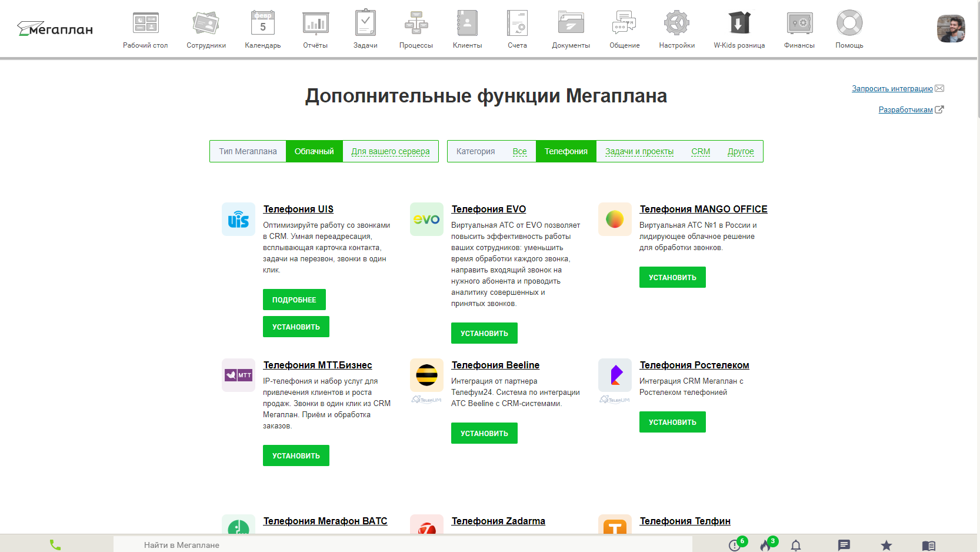980x552 pixels.
Task: Go to Отчёты section
Action: pyautogui.click(x=315, y=29)
